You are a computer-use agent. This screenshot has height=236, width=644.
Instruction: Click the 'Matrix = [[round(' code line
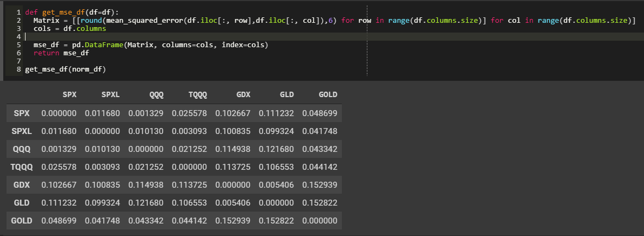click(334, 21)
